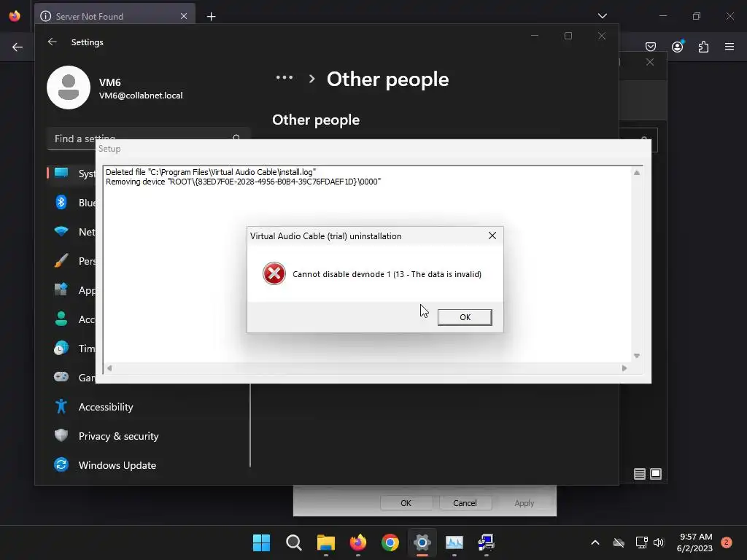Open the Network settings Wi-Fi icon
Screen dimensions: 747x560
61,232
